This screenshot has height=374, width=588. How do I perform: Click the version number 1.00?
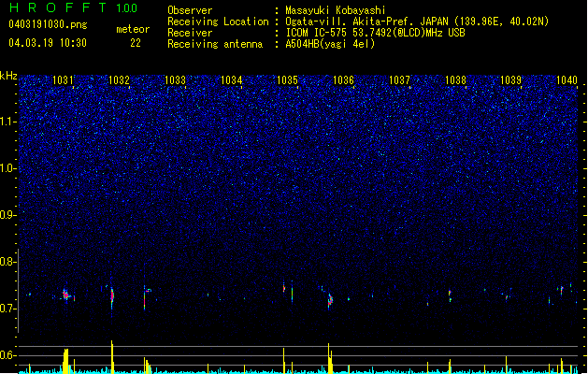coord(127,8)
